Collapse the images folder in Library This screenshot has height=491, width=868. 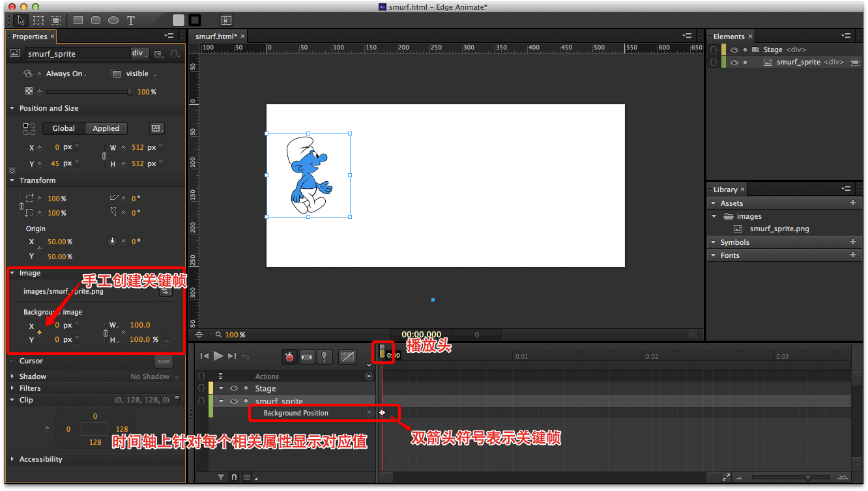coord(714,216)
